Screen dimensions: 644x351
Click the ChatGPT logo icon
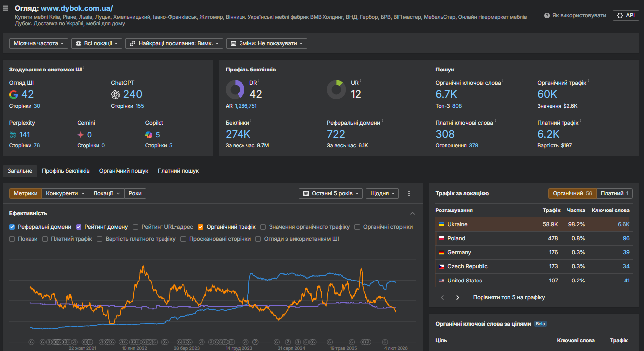click(116, 94)
